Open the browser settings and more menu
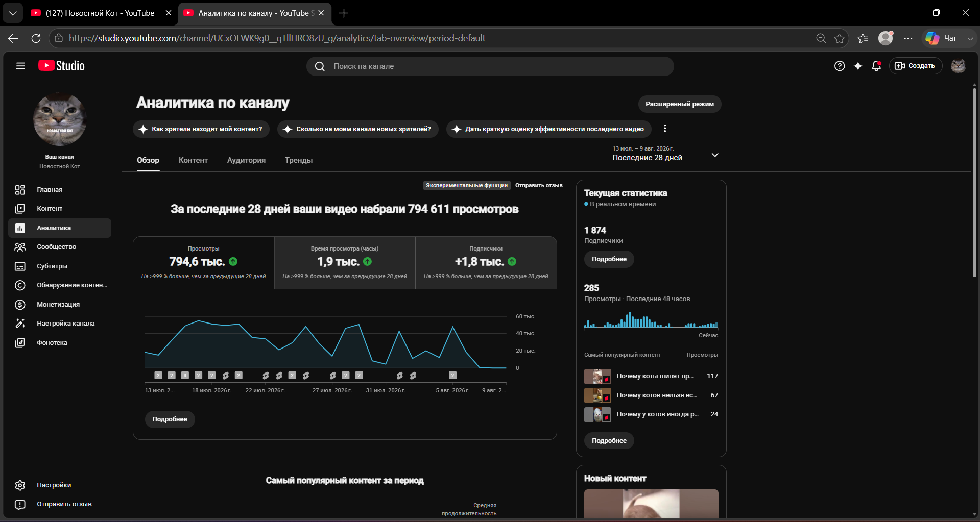This screenshot has height=522, width=980. click(x=908, y=38)
